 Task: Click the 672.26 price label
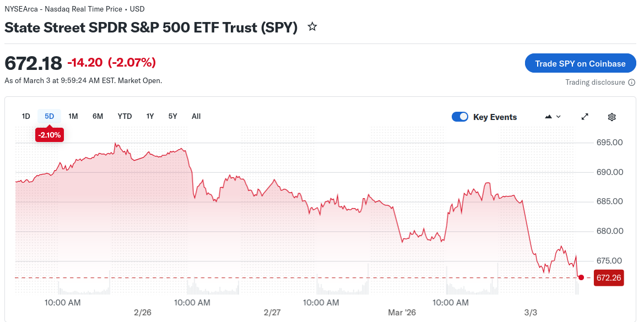coord(608,278)
